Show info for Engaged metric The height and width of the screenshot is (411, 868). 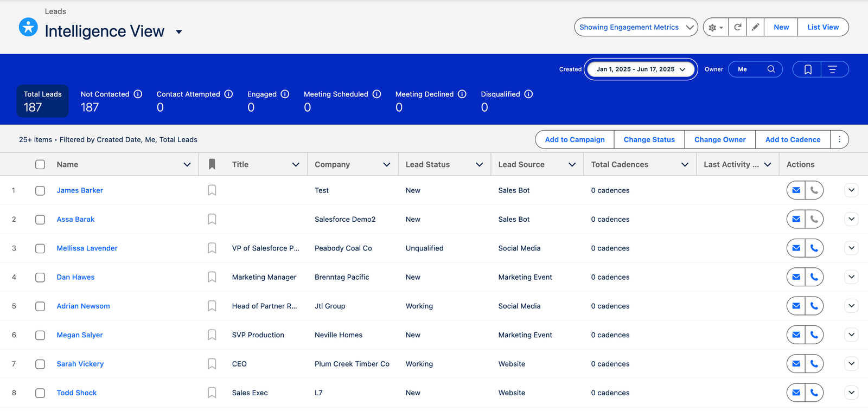pyautogui.click(x=285, y=94)
